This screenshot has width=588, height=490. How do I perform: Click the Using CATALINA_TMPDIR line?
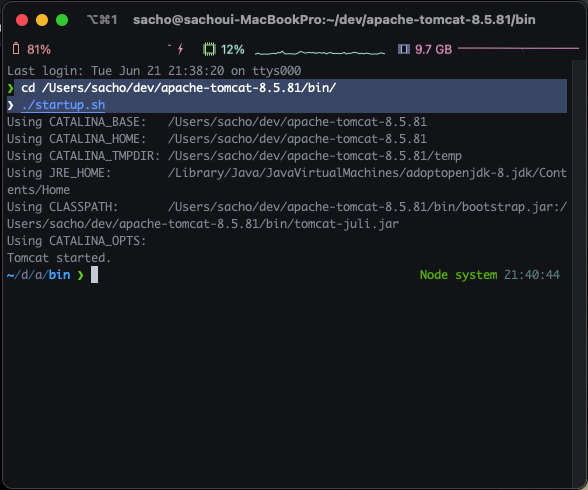pos(234,156)
